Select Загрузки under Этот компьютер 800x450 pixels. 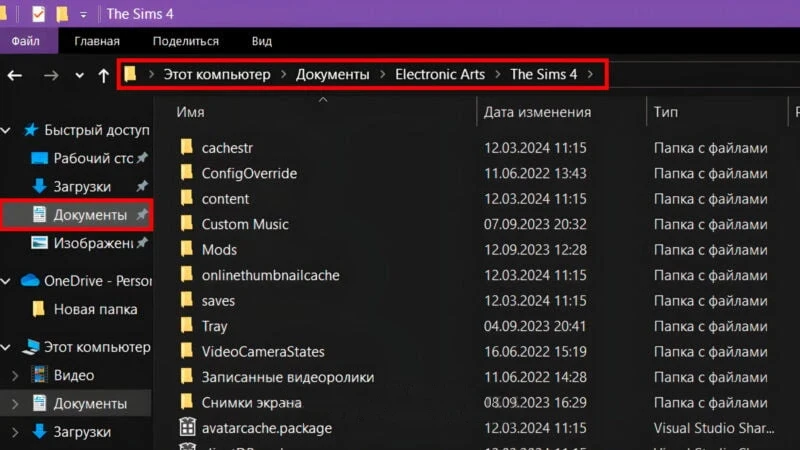click(82, 432)
